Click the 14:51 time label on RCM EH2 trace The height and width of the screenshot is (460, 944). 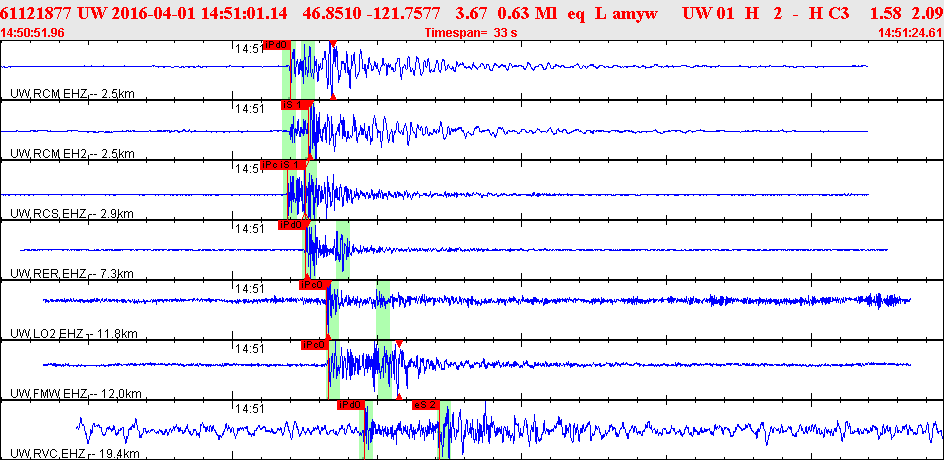pyautogui.click(x=249, y=109)
